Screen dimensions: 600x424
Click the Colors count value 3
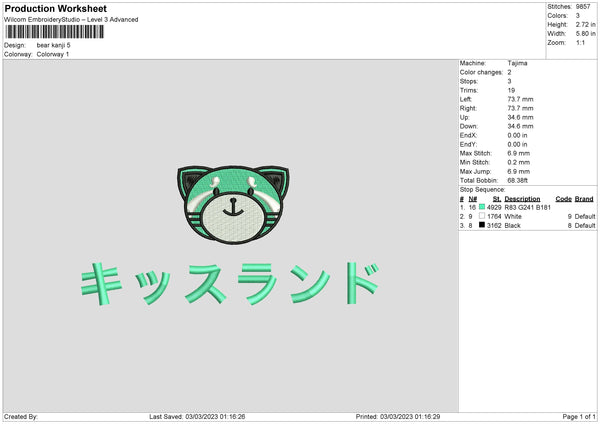pos(578,16)
